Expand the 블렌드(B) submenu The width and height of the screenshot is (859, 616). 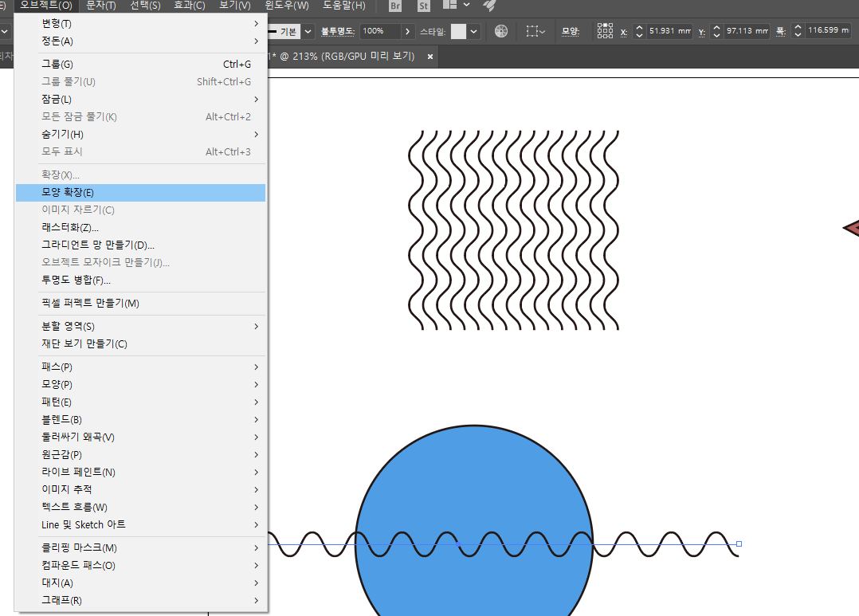[141, 419]
